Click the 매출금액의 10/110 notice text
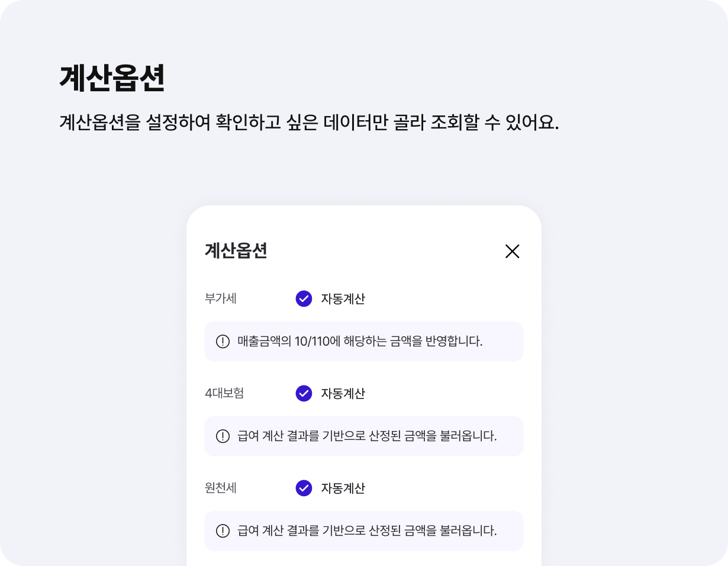728x566 pixels. 360,342
